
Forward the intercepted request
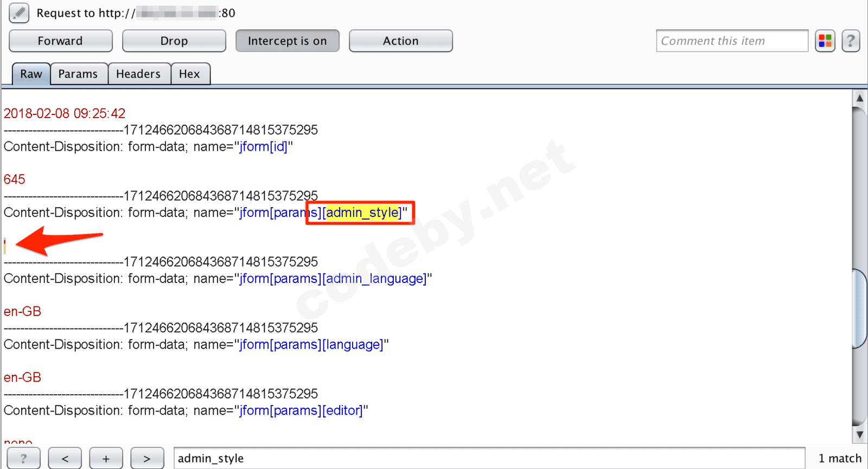(61, 41)
